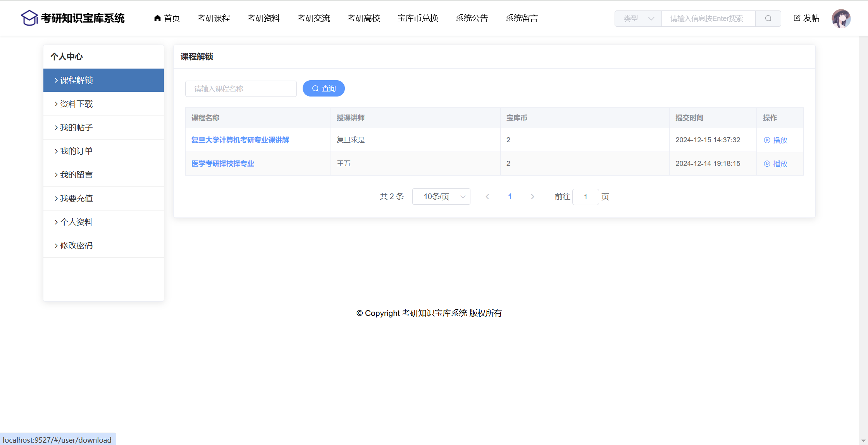Open the 类型 search type dropdown
868x445 pixels.
[x=638, y=19]
